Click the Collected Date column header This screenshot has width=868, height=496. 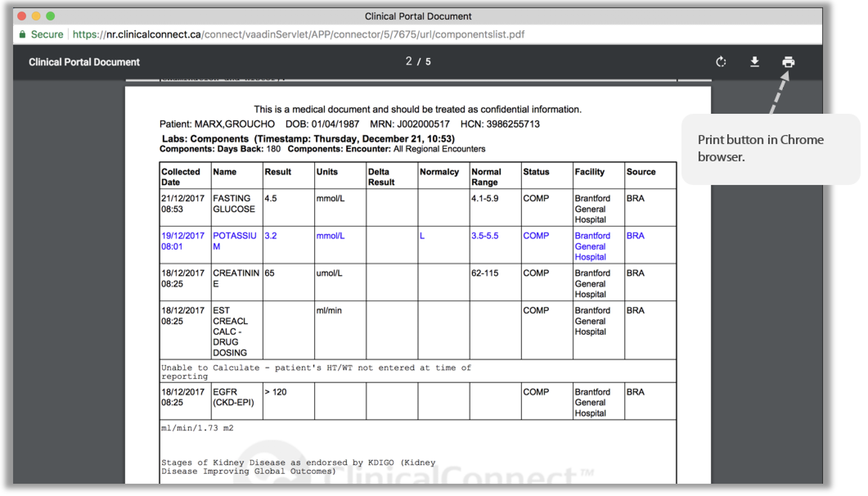click(x=181, y=177)
